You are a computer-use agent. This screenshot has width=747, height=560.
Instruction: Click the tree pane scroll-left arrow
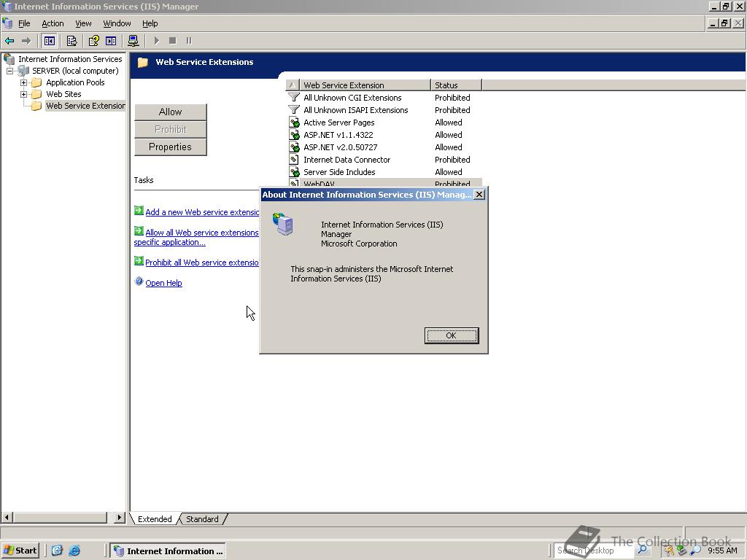[7, 517]
